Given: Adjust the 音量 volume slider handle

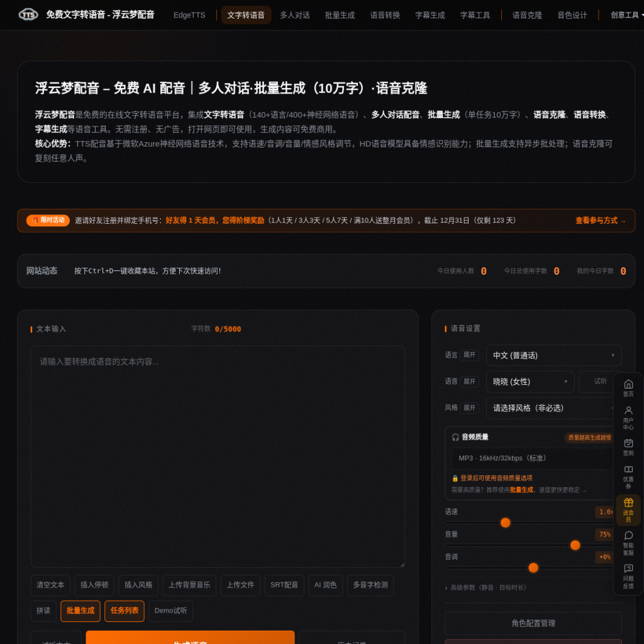Looking at the screenshot, I should 575,545.
